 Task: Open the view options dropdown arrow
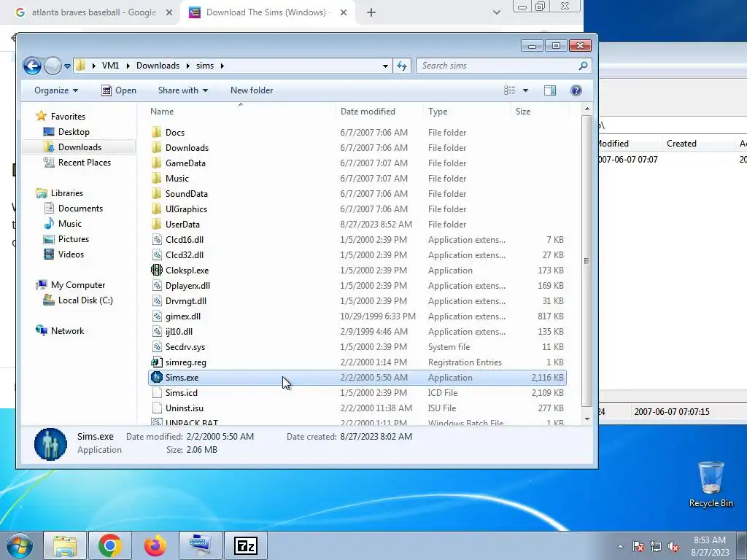click(x=525, y=90)
